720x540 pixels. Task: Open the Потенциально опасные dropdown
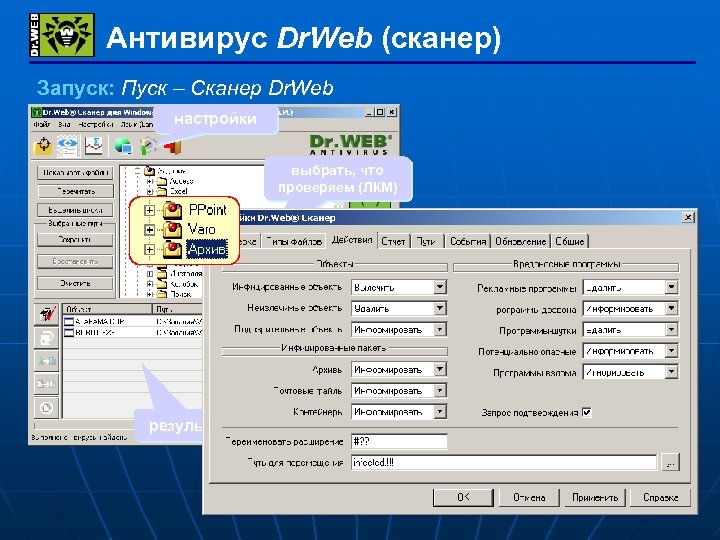[671, 350]
